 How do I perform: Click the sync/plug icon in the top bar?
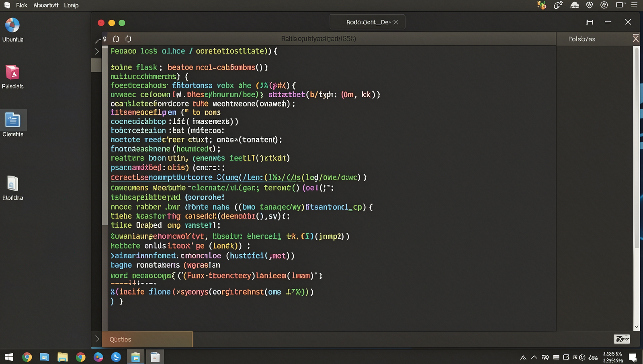point(558,5)
